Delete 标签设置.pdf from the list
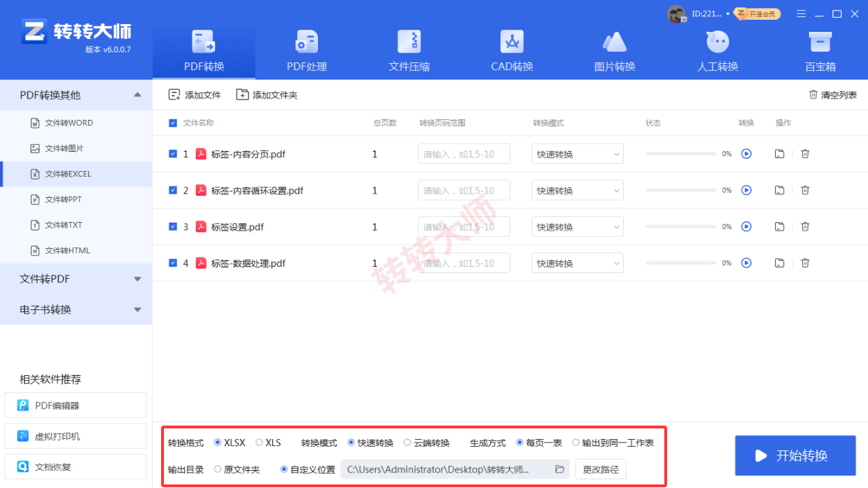This screenshot has width=868, height=488. click(805, 226)
